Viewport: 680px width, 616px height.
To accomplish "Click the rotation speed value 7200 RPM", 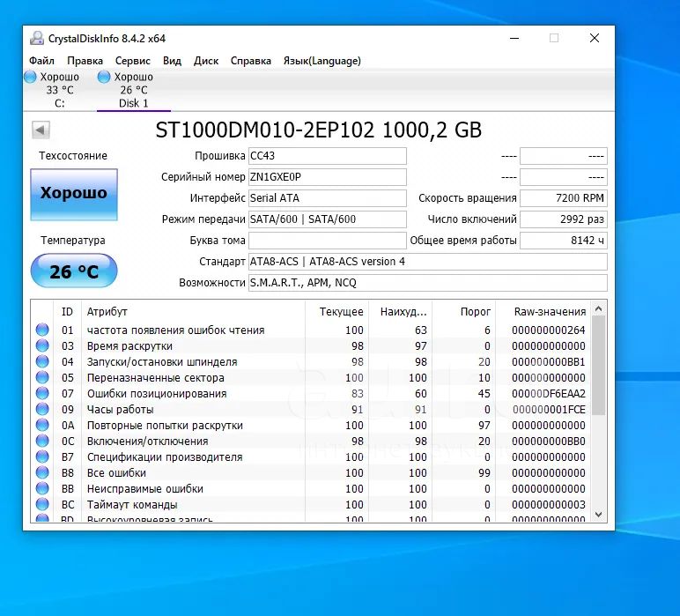I will [564, 198].
